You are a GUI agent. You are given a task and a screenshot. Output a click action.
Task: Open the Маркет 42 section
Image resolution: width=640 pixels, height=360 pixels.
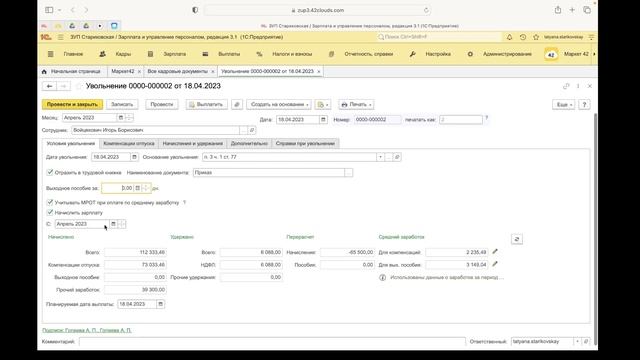pyautogui.click(x=576, y=54)
